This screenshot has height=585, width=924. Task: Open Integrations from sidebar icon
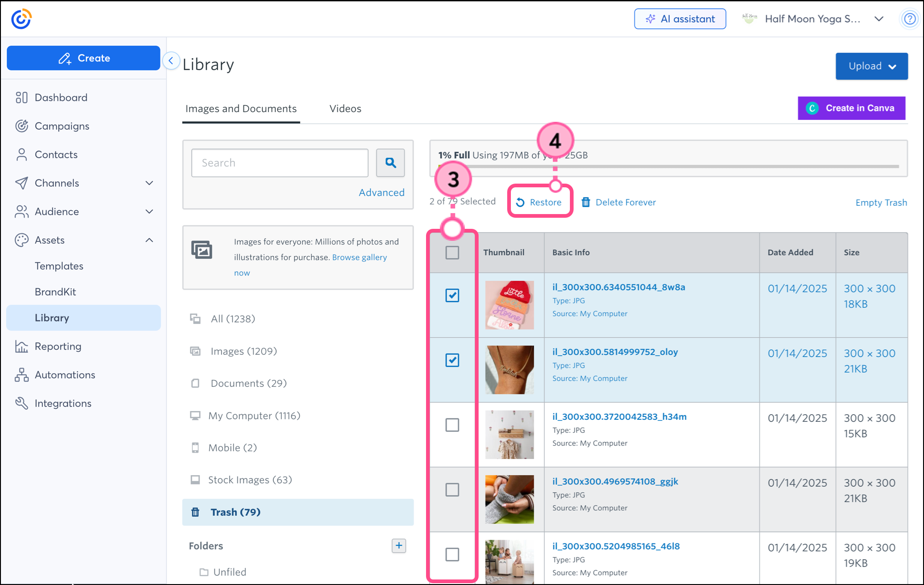(21, 403)
